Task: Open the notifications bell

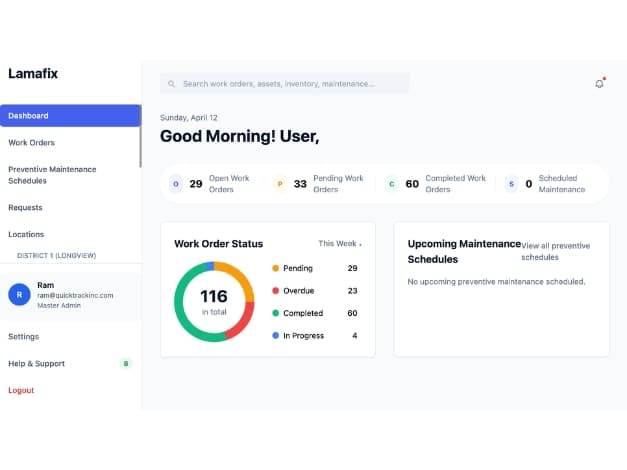Action: [599, 84]
